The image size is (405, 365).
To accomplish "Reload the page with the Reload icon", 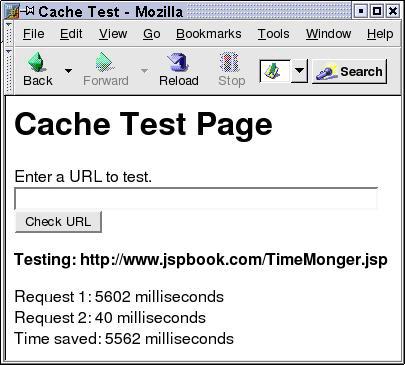I will point(178,62).
